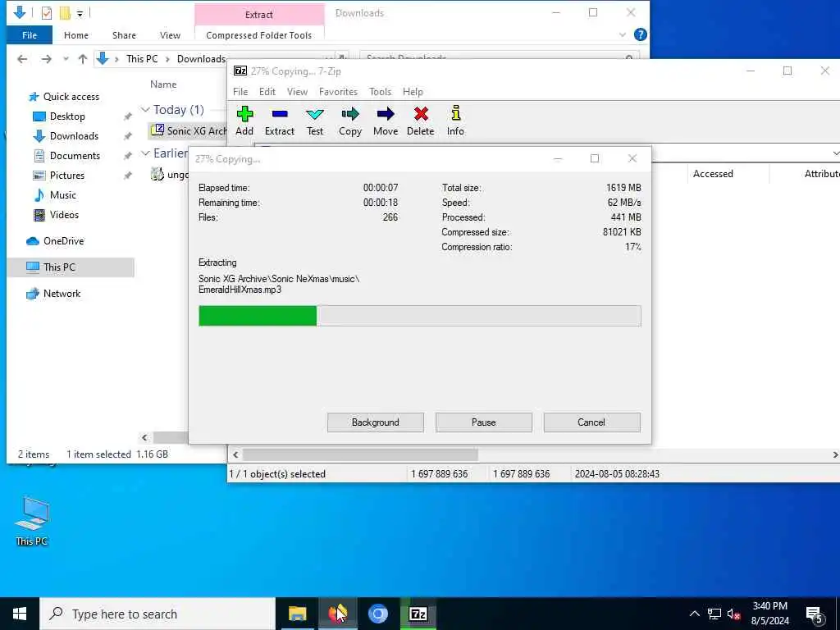Open the recent locations dropdown in Explorer
The image size is (840, 630).
click(x=66, y=59)
